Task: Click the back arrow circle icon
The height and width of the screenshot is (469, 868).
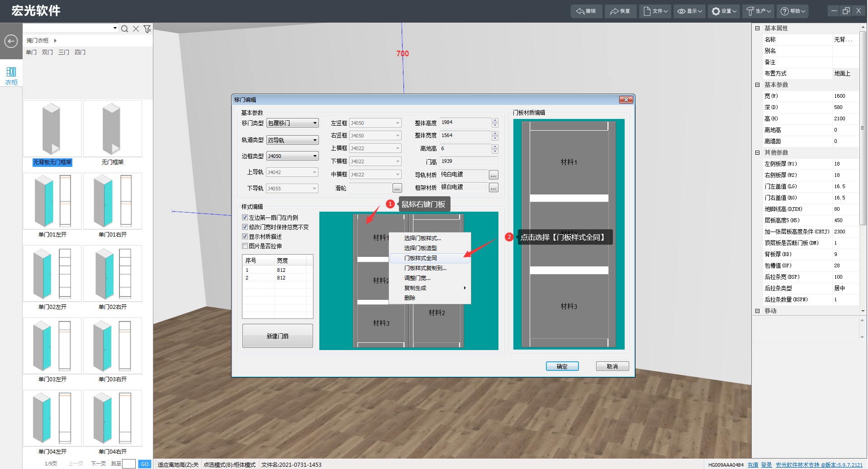Action: click(11, 41)
